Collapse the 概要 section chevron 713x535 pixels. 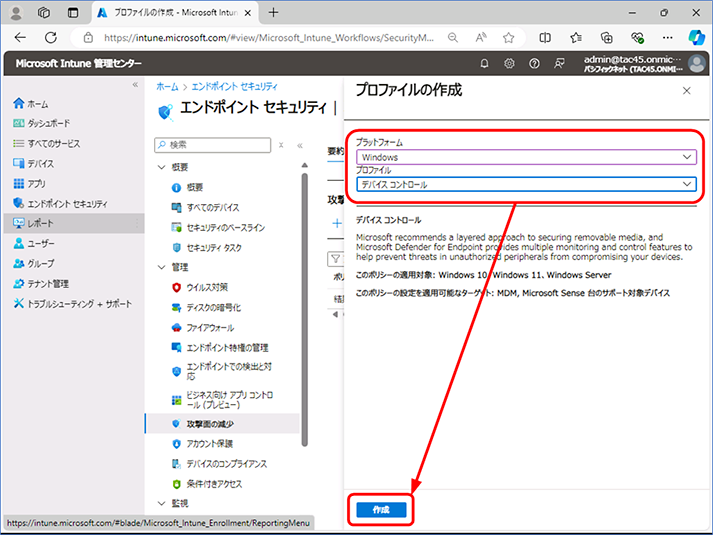[161, 167]
